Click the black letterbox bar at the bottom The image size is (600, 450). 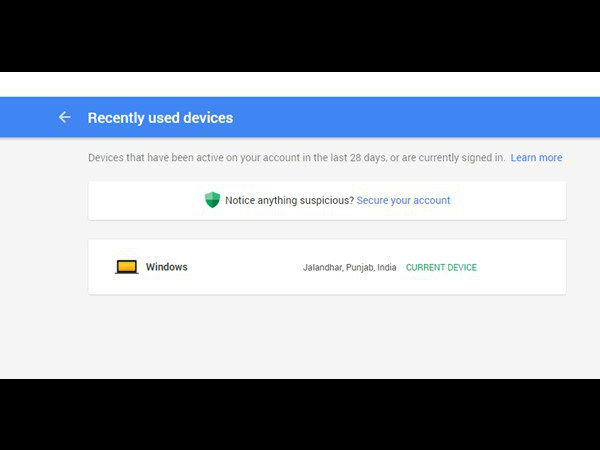point(300,414)
